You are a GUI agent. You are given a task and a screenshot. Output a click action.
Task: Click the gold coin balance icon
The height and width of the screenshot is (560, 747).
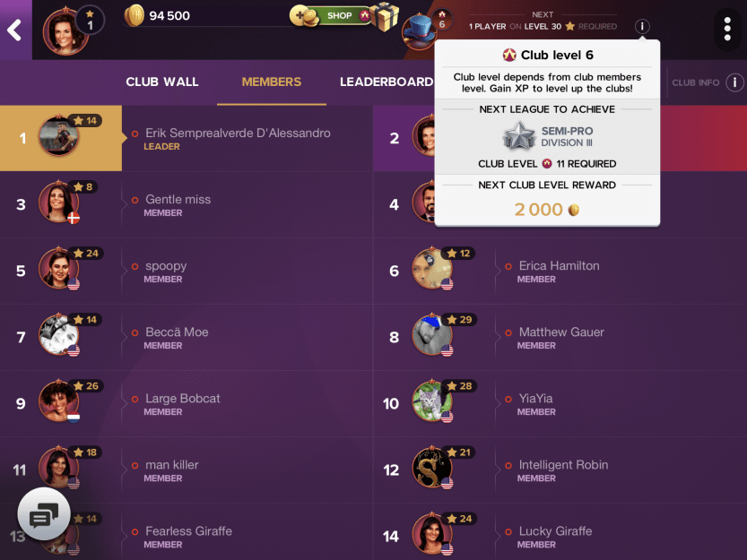(x=134, y=16)
